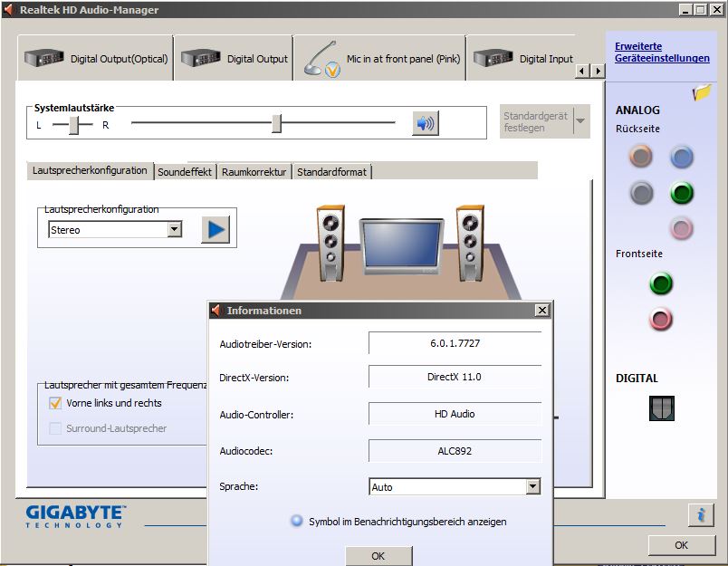Open the Digital Input device tab
The image size is (728, 566).
[x=522, y=59]
